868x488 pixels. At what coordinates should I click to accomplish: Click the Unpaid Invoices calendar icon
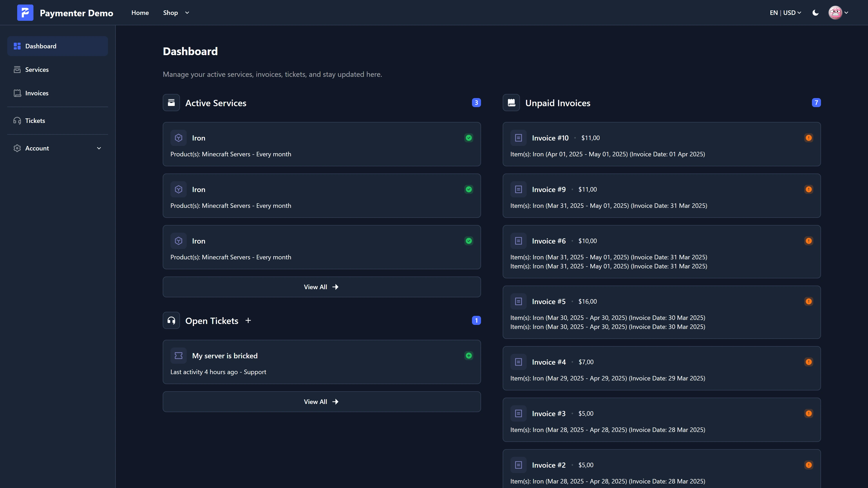[x=511, y=103]
